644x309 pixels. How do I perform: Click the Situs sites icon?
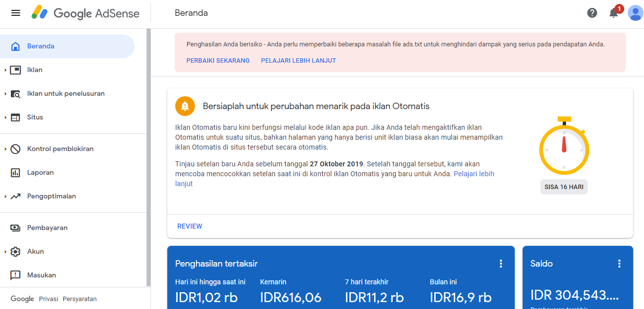pos(15,117)
